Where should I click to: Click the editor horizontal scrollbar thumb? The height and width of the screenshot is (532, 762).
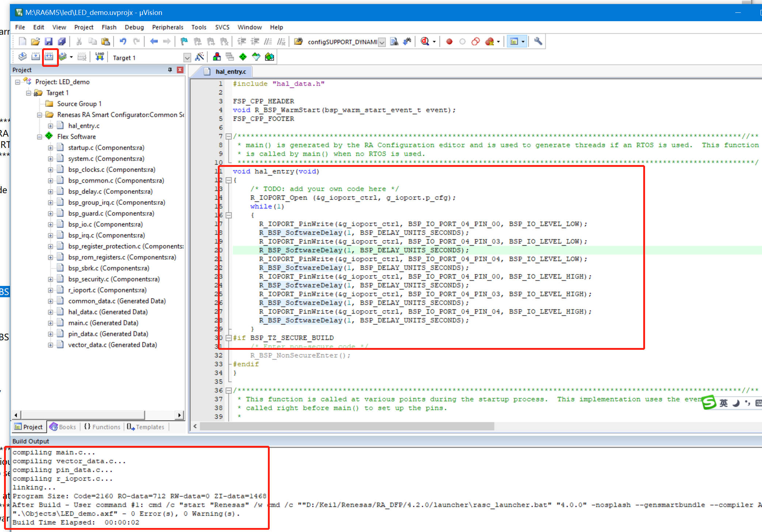347,426
